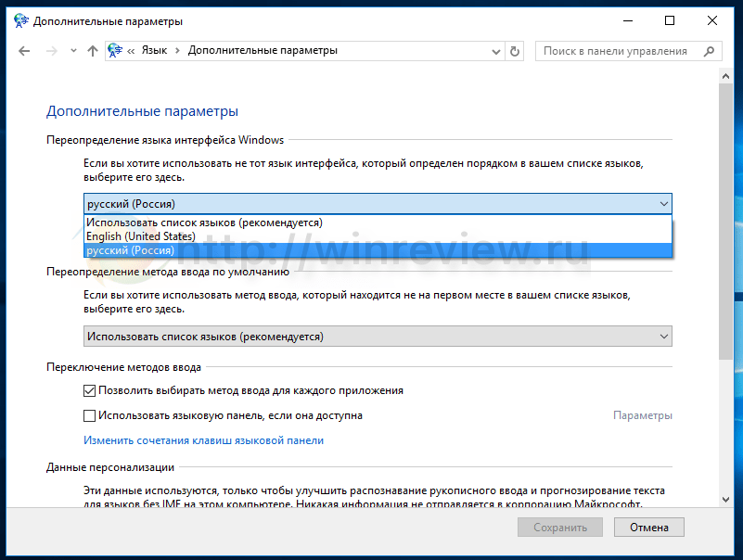The width and height of the screenshot is (743, 560).
Task: Navigate to Язык breadcrumb
Action: [x=154, y=51]
